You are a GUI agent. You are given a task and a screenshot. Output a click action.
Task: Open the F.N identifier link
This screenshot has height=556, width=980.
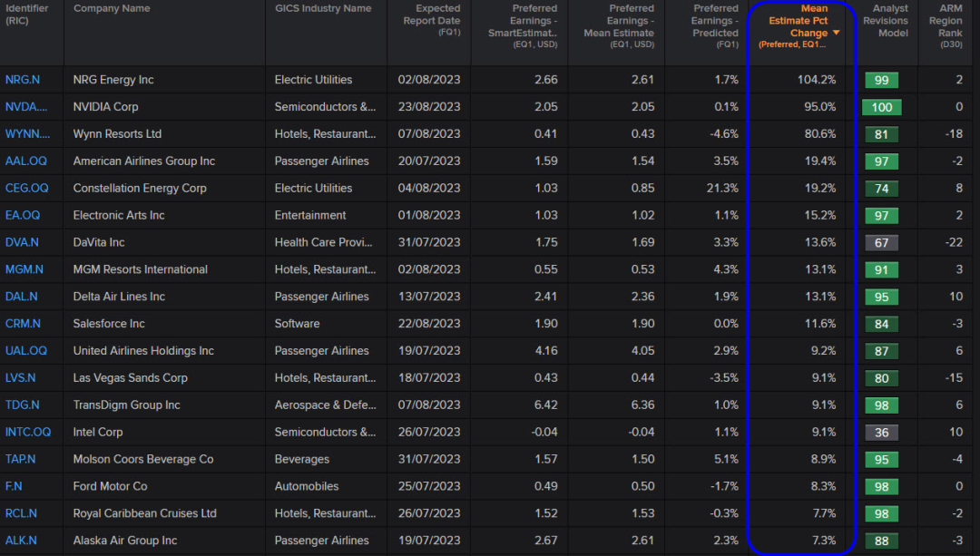(x=14, y=486)
